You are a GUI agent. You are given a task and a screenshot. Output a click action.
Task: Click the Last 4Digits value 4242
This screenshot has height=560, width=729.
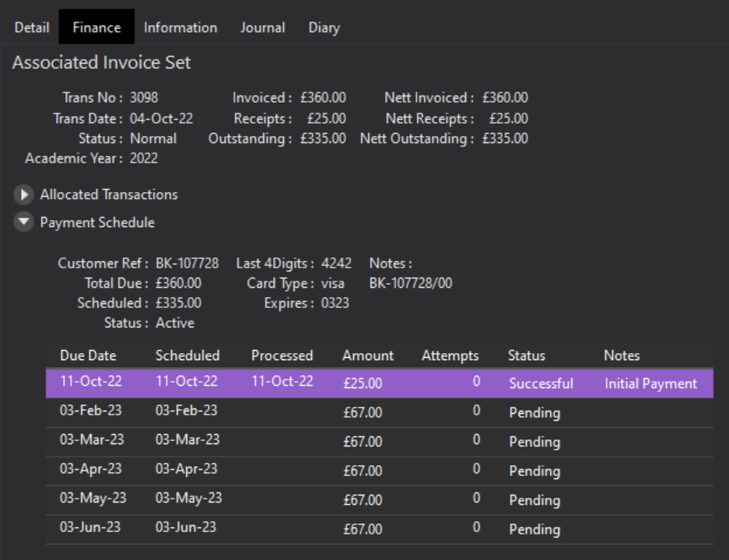[336, 264]
